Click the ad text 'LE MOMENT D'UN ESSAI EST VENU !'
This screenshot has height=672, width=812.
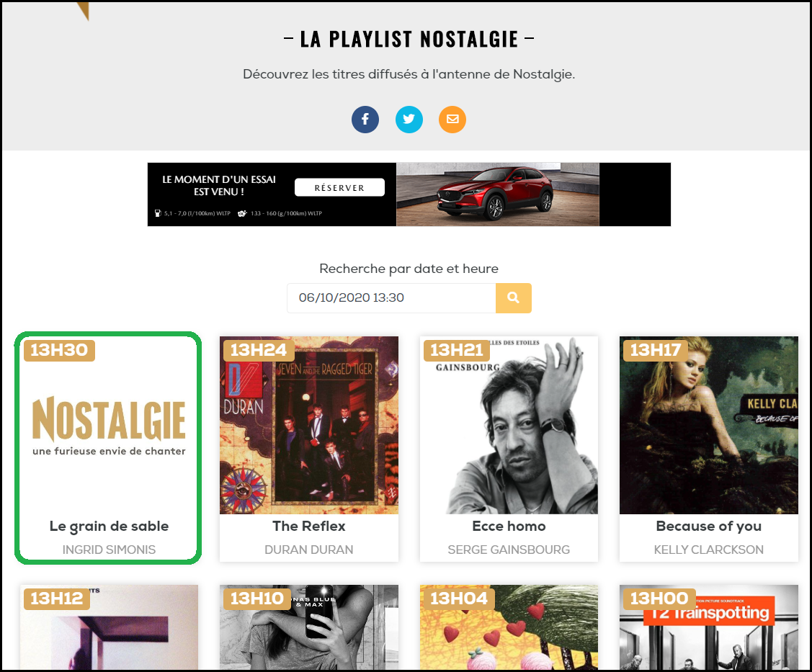click(219, 185)
